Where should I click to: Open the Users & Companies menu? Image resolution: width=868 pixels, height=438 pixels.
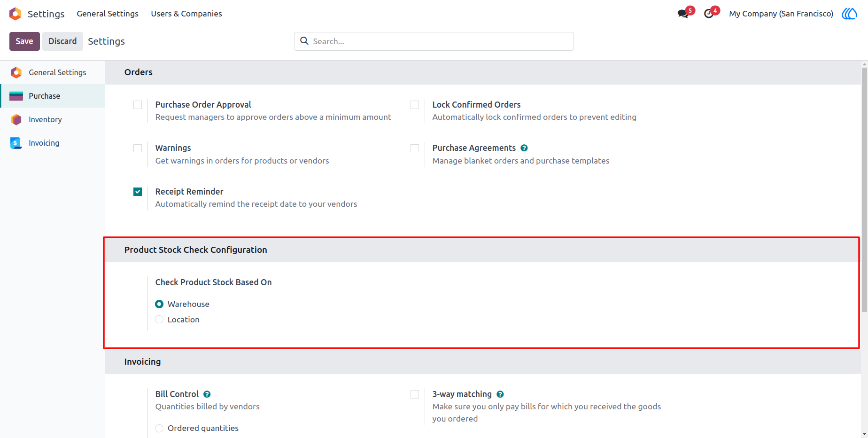click(x=186, y=14)
